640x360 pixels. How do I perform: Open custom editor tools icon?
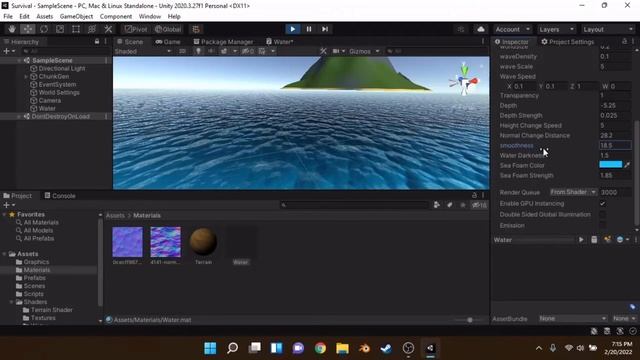[108, 29]
